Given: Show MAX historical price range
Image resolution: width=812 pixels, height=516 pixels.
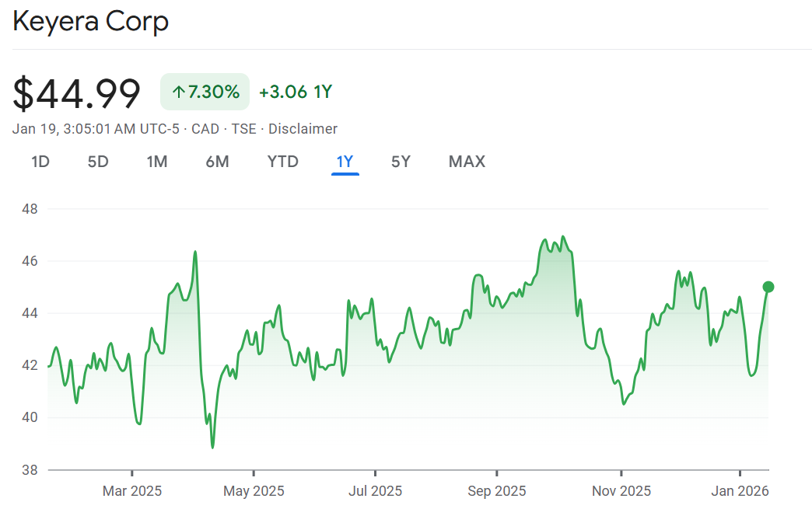Looking at the screenshot, I should click(x=467, y=162).
